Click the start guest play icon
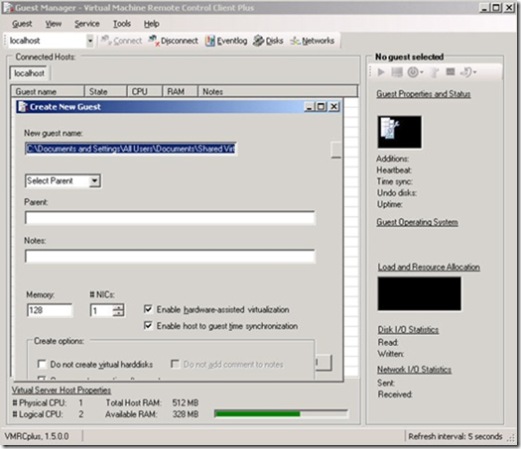 [381, 72]
